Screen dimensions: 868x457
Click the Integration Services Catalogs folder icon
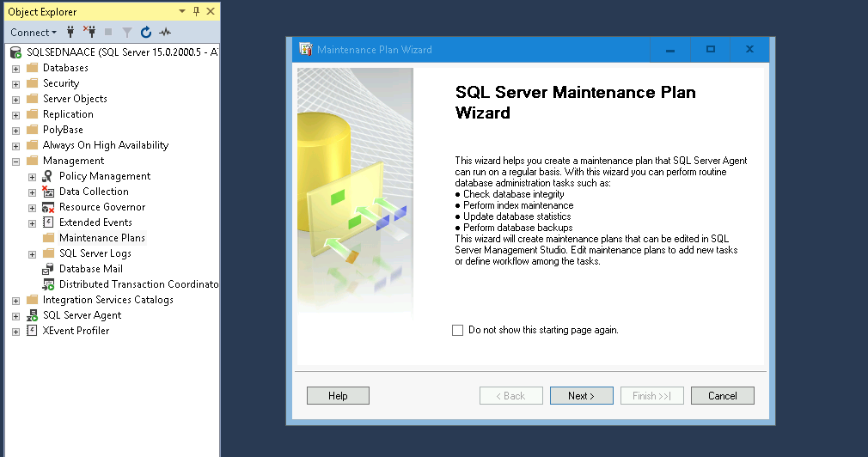33,300
